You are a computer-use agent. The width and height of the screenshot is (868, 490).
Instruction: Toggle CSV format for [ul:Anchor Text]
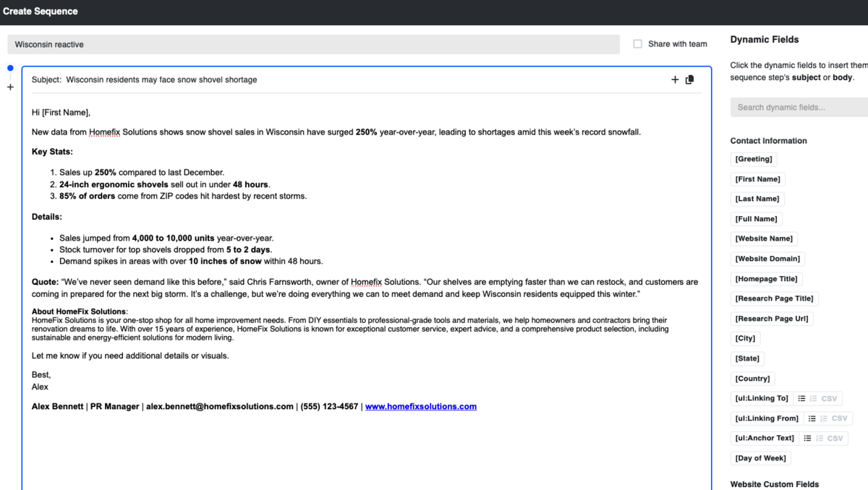(x=835, y=438)
